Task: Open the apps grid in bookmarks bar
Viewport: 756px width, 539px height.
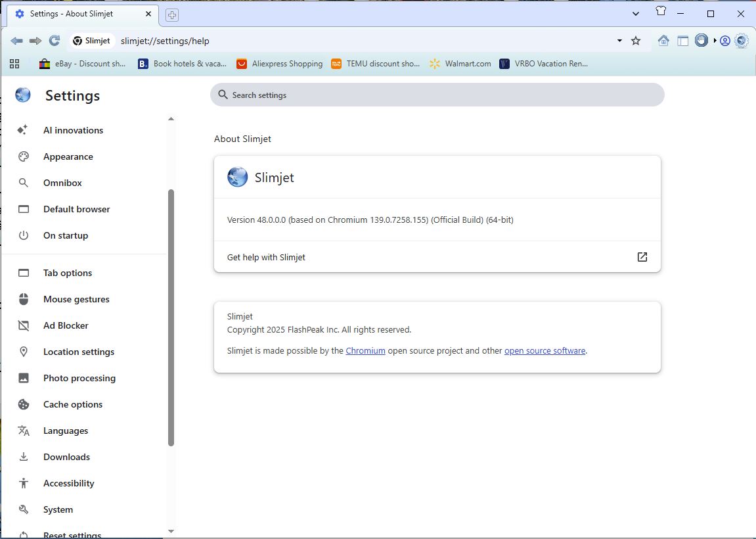Action: click(14, 64)
